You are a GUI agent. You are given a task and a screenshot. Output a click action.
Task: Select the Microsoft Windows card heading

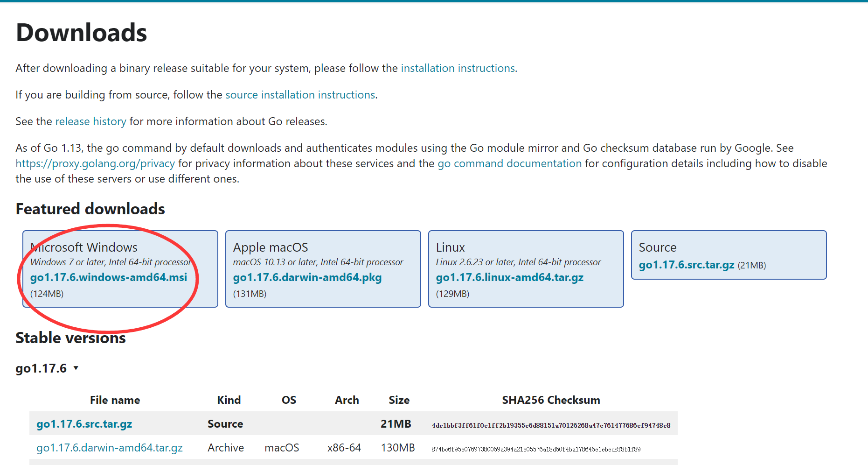pyautogui.click(x=84, y=247)
